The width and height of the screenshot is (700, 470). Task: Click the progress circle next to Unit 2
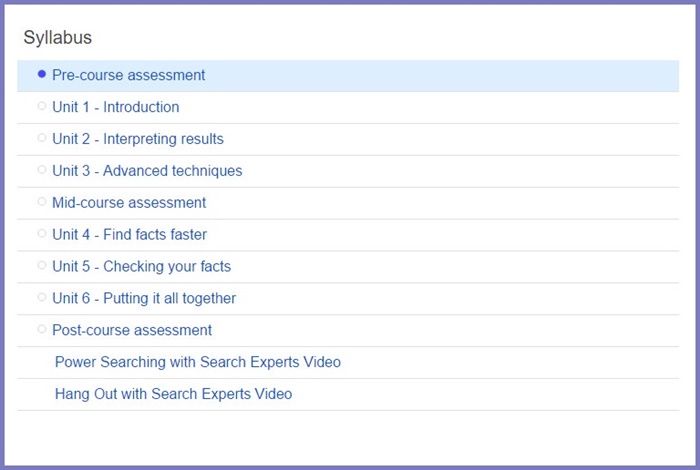click(42, 137)
